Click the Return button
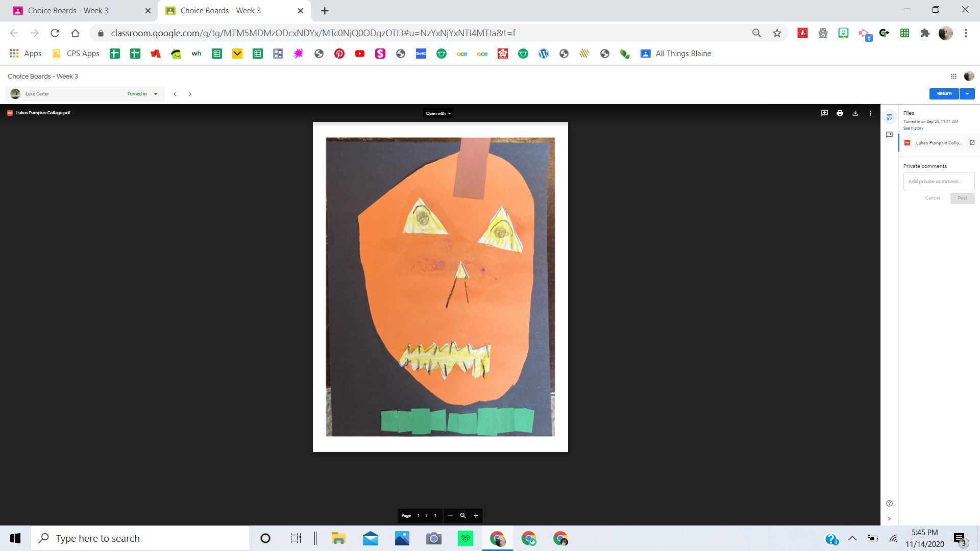This screenshot has height=551, width=980. (944, 93)
